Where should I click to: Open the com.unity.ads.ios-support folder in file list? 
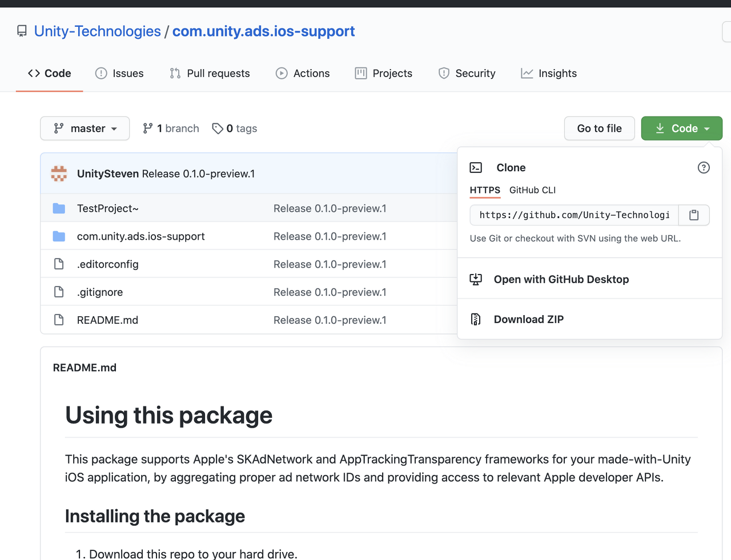point(140,236)
